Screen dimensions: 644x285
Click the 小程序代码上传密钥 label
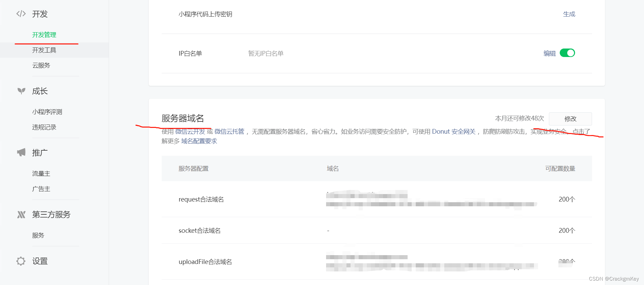point(205,14)
